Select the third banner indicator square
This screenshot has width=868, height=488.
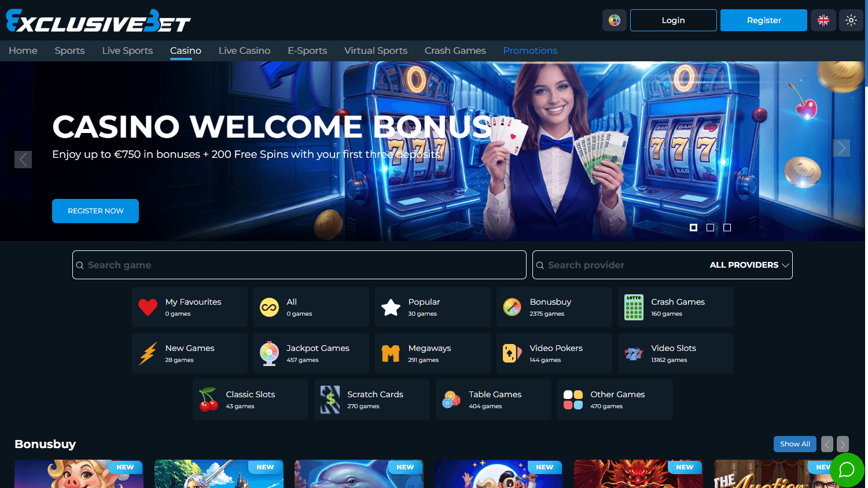[x=727, y=227]
